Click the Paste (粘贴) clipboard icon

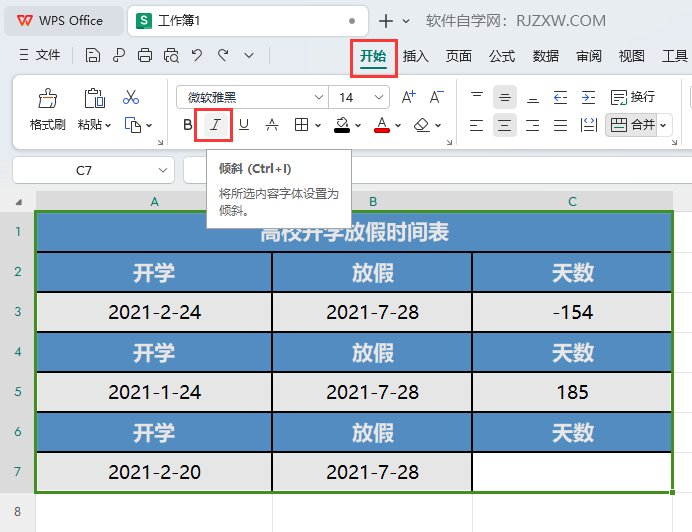click(x=94, y=98)
